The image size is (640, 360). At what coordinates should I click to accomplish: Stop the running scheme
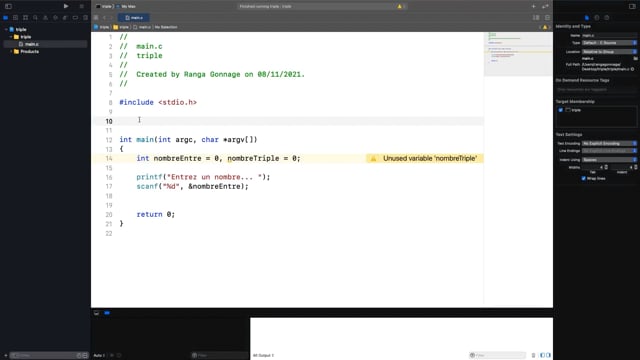[x=82, y=6]
